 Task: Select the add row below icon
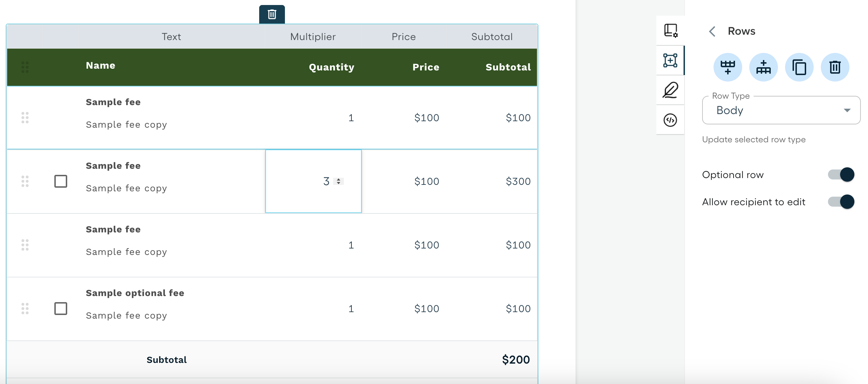pyautogui.click(x=729, y=67)
